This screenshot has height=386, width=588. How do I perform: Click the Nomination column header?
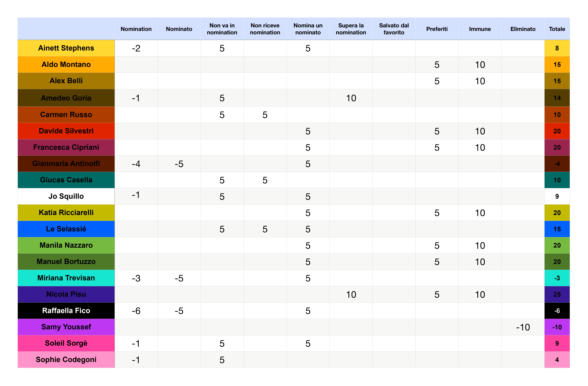(136, 29)
